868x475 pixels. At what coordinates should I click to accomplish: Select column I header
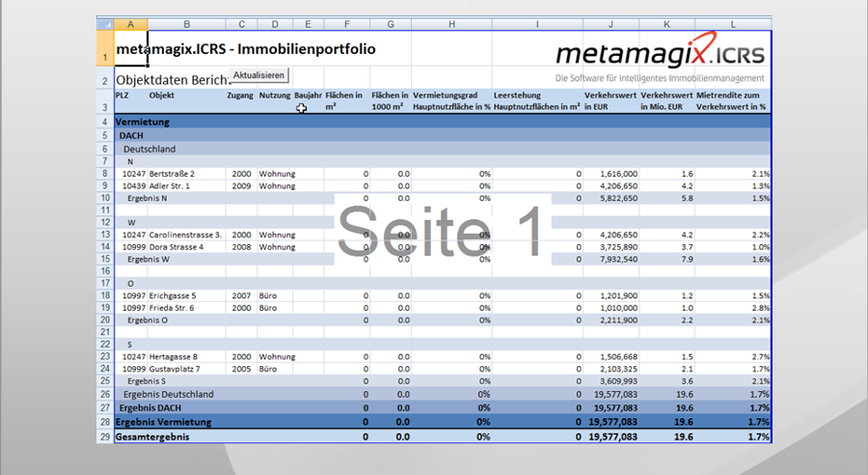[x=537, y=24]
